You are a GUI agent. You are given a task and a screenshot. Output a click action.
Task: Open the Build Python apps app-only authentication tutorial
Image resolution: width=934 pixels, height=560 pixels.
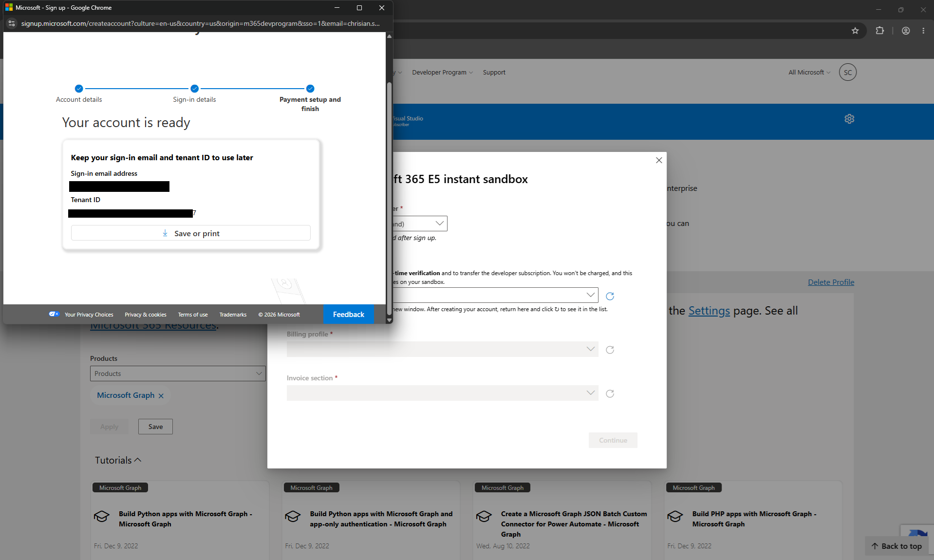click(381, 519)
